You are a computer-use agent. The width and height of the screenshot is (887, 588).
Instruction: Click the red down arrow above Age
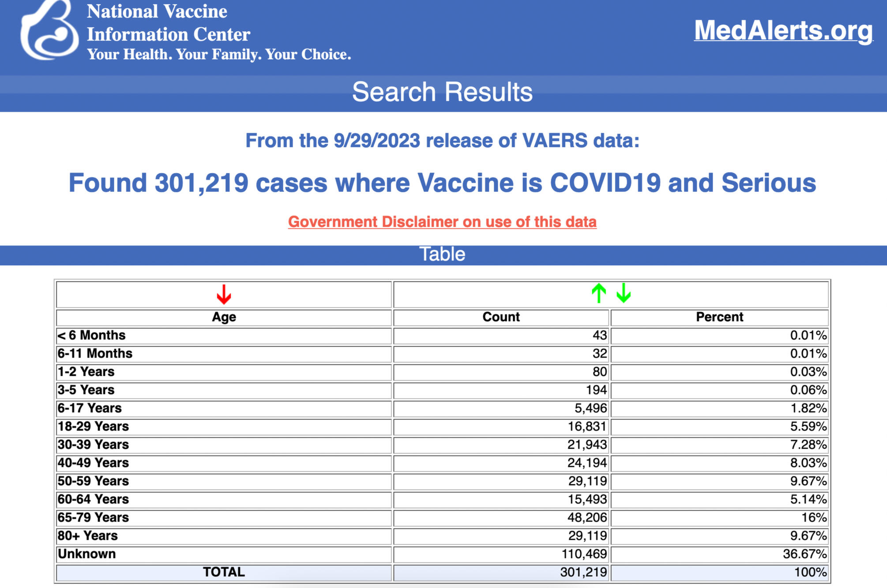pos(224,294)
